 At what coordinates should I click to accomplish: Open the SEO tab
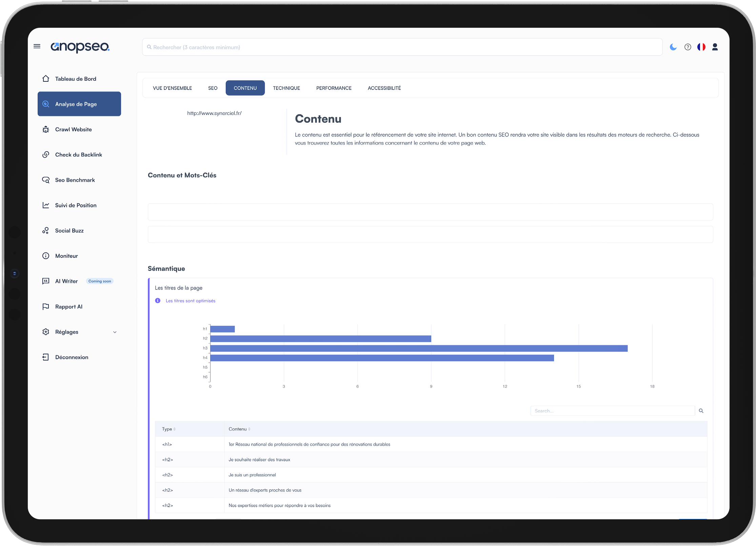click(212, 87)
